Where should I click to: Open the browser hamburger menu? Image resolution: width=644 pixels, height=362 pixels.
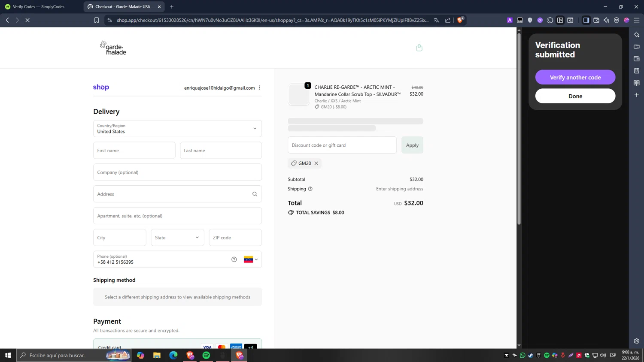pyautogui.click(x=637, y=20)
